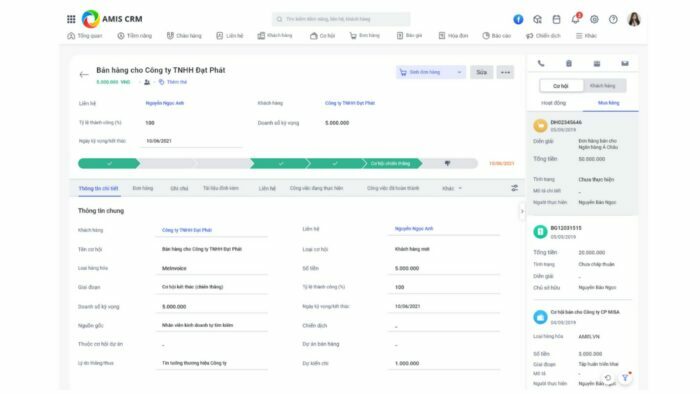
Task: Collapse the right side panel chevron
Action: point(522,212)
